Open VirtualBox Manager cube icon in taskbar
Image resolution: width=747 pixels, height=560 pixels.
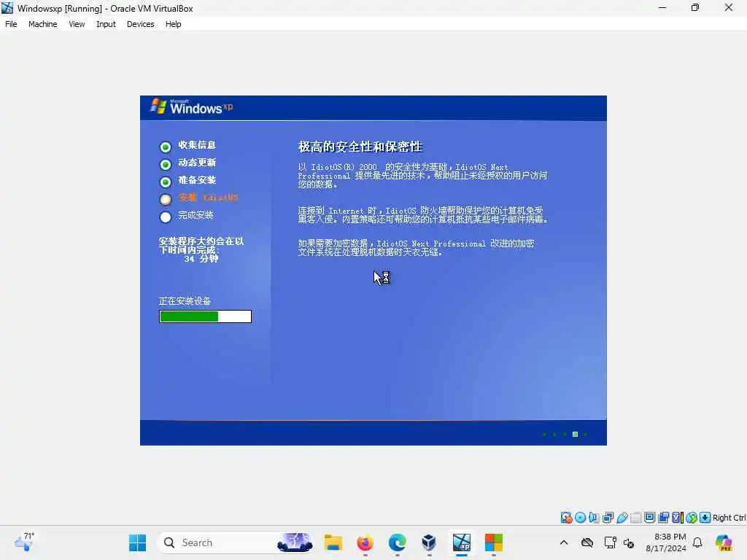(429, 542)
